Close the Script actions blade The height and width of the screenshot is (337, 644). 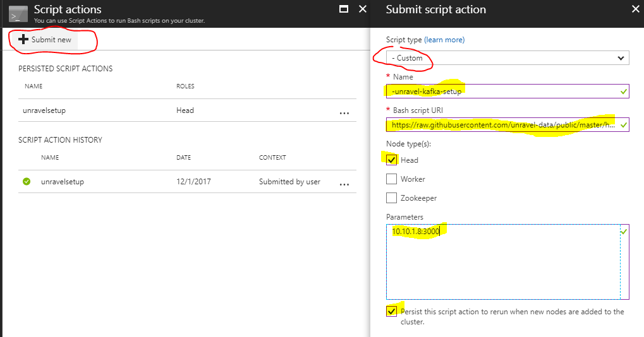point(363,9)
